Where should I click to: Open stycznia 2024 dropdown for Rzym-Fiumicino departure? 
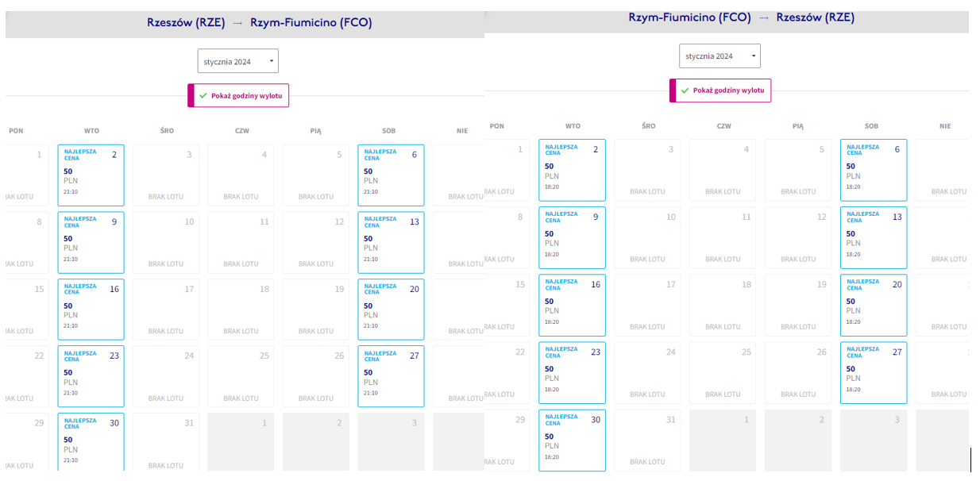point(720,56)
